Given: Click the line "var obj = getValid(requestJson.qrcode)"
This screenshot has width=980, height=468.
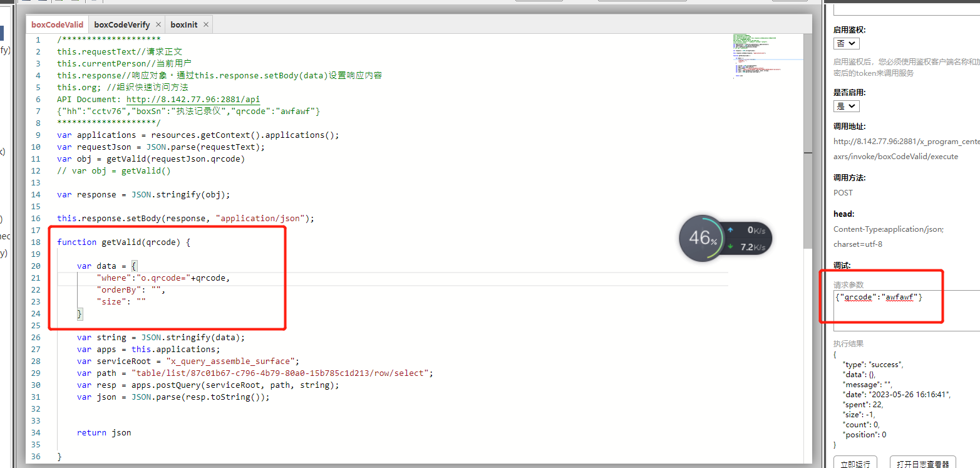Looking at the screenshot, I should point(151,159).
